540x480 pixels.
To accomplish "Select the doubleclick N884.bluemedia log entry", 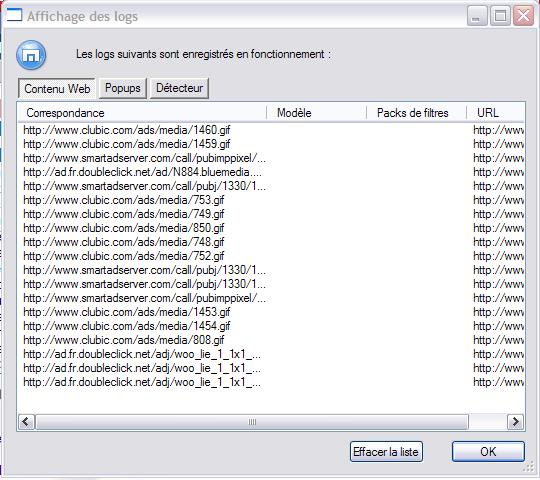I will (x=143, y=172).
